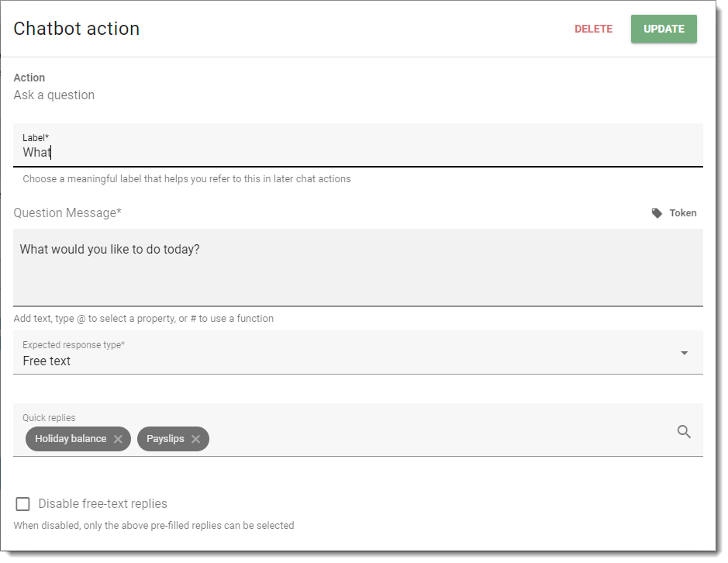Click the Expected response type label
This screenshot has height=563, width=728.
click(74, 344)
